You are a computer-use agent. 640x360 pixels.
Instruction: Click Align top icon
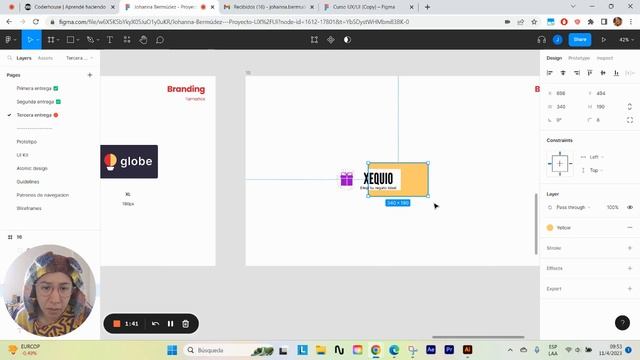589,73
